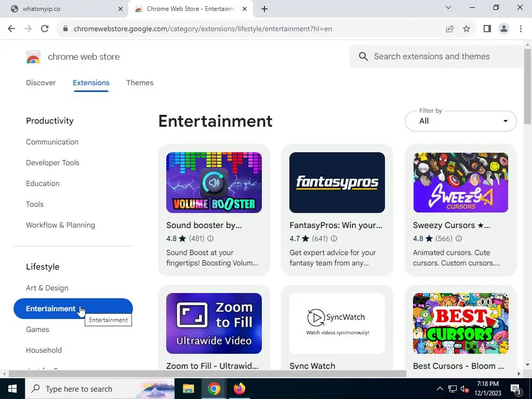This screenshot has width=532, height=399.
Task: Click the browser forward arrow
Action: (28, 29)
